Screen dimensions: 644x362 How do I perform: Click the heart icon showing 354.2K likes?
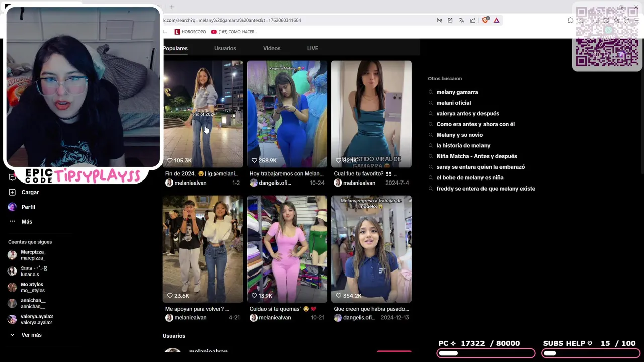[339, 296]
